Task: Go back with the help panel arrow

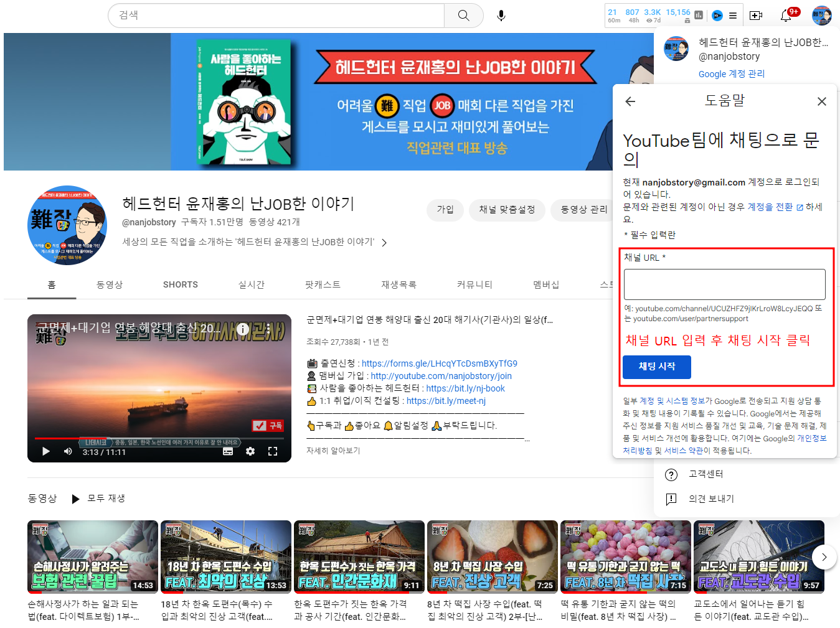Action: pyautogui.click(x=630, y=101)
